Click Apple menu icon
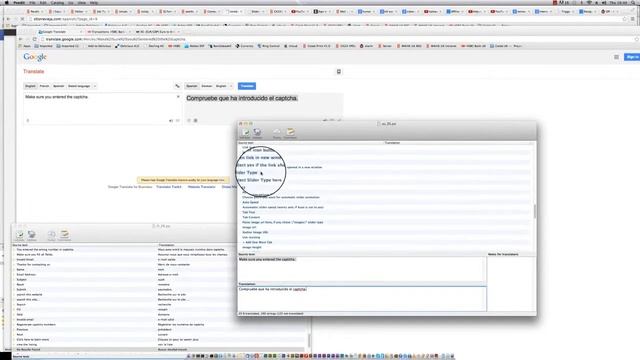Image resolution: width=640 pixels, height=360 pixels. [x=6, y=2]
